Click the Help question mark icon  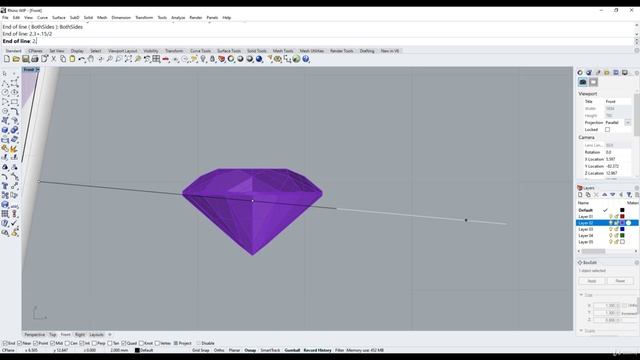pos(306,59)
